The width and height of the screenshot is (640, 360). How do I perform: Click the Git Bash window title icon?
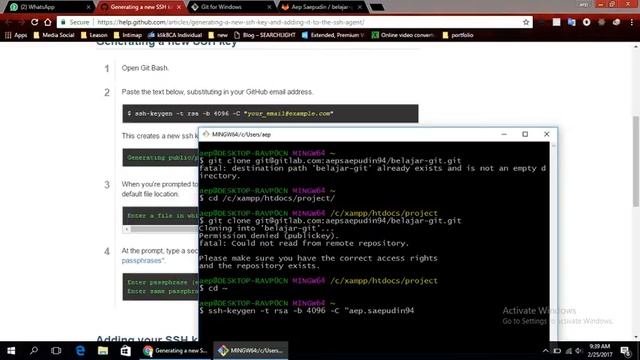pyautogui.click(x=206, y=134)
